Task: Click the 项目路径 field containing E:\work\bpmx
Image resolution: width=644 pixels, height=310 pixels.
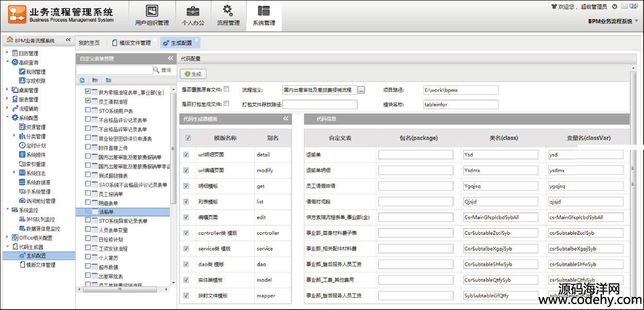Action: point(461,90)
